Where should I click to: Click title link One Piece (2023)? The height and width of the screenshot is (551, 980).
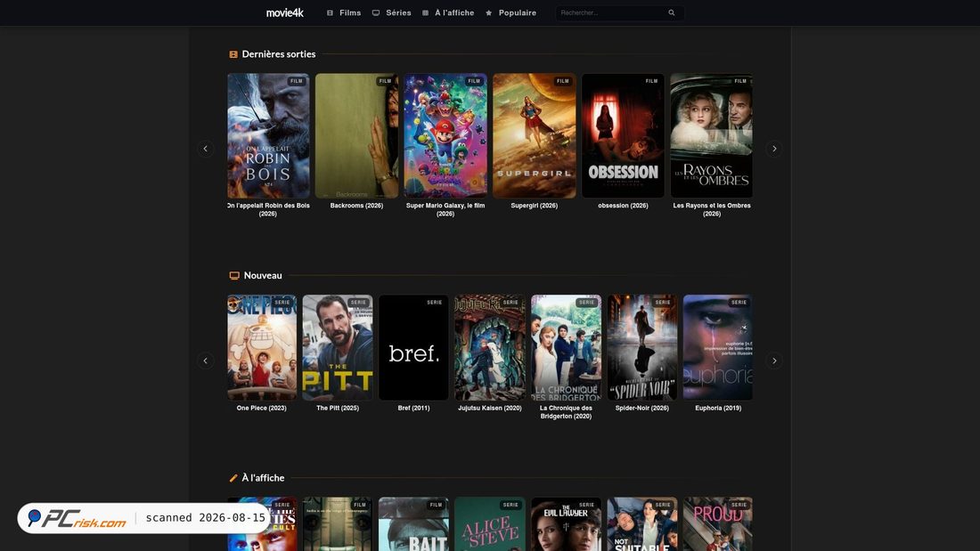point(261,408)
